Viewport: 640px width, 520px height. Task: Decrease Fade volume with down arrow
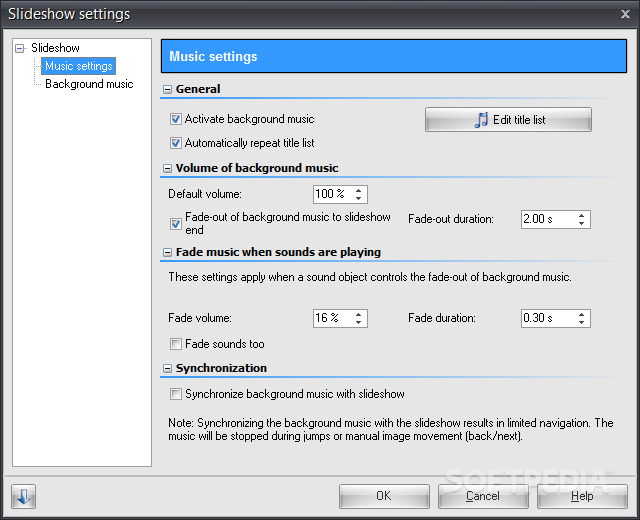click(x=358, y=322)
